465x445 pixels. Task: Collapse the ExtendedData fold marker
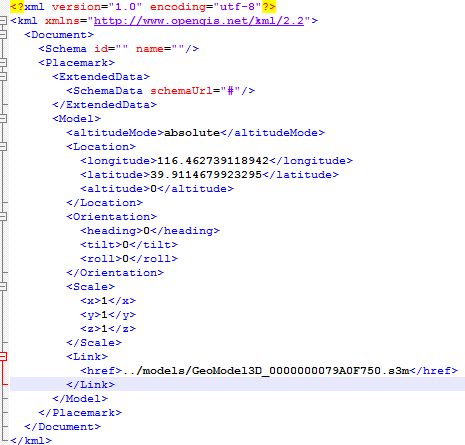coord(3,77)
